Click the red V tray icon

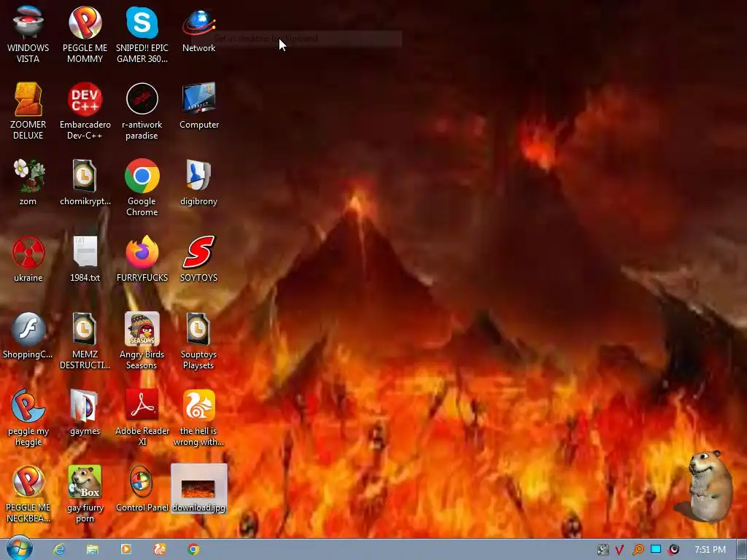[619, 550]
